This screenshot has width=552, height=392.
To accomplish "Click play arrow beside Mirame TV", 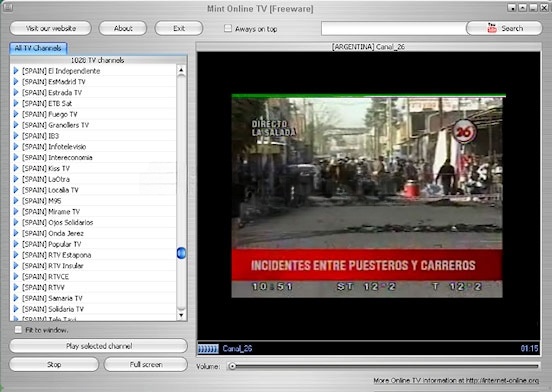I will [x=16, y=211].
